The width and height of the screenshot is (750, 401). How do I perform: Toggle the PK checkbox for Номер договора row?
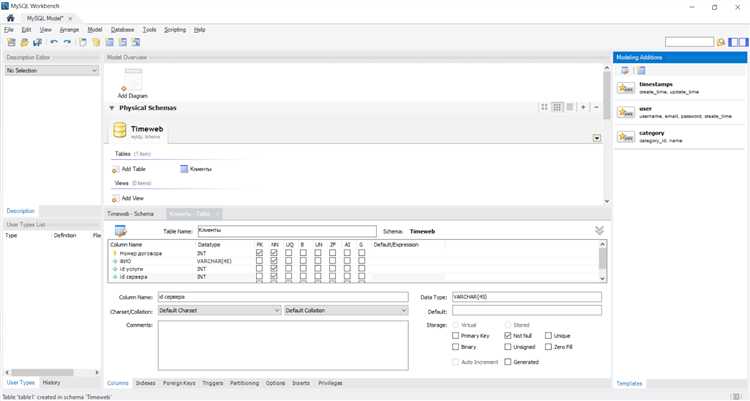259,253
